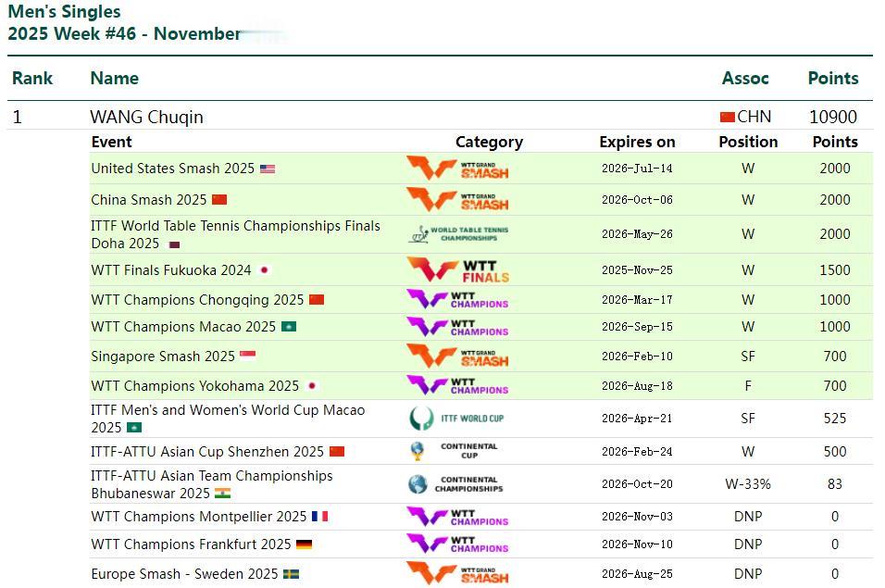Click the Name column header
The image size is (885, 588).
click(115, 78)
